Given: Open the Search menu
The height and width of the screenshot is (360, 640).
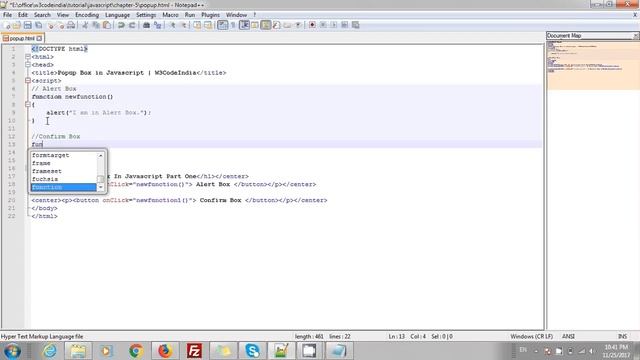Looking at the screenshot, I should click(x=42, y=15).
